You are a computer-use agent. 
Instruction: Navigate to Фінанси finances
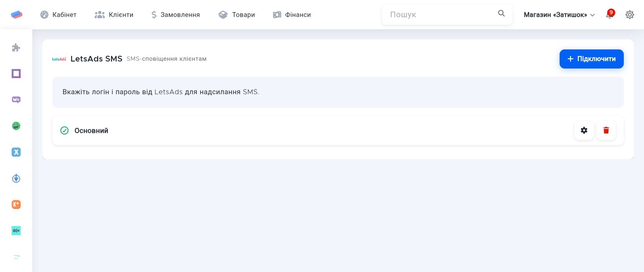[x=292, y=15]
